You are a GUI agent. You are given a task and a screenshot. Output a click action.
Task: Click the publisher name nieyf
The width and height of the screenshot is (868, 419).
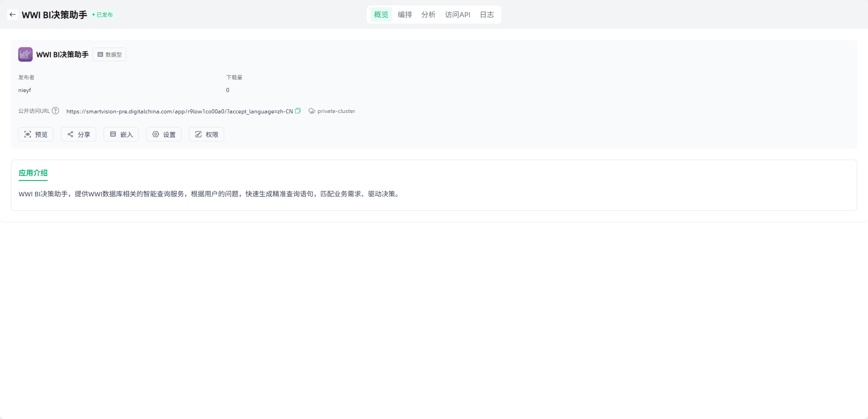tap(25, 90)
